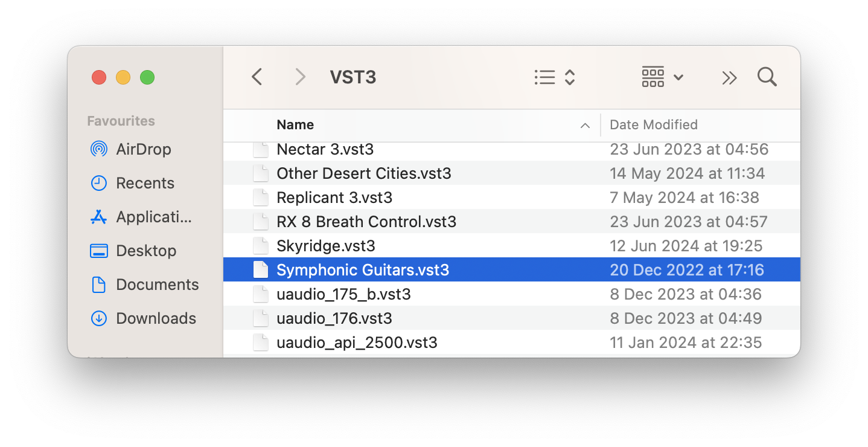Select RX 8 Breath Control.vst3
868x447 pixels.
click(366, 222)
